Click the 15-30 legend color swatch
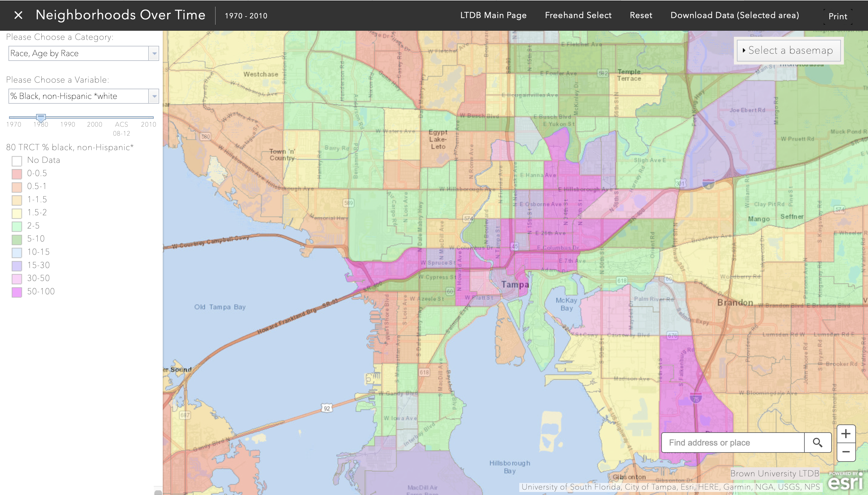The width and height of the screenshot is (868, 495). pyautogui.click(x=17, y=266)
